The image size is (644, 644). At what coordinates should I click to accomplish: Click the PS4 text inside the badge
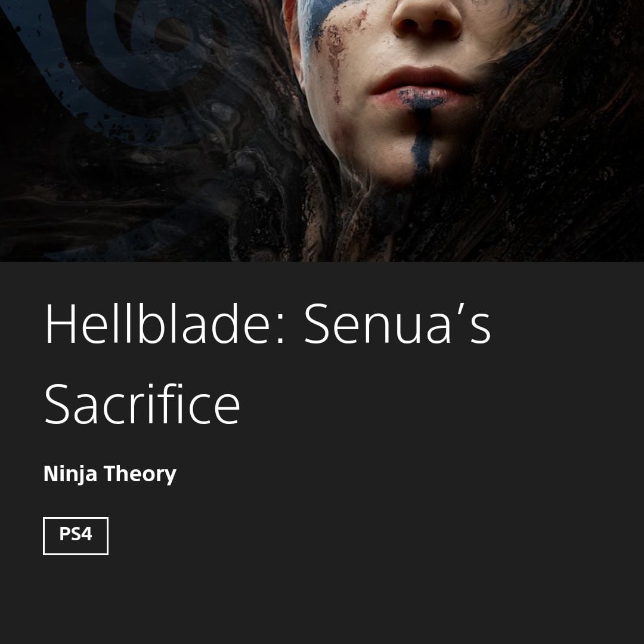(76, 534)
